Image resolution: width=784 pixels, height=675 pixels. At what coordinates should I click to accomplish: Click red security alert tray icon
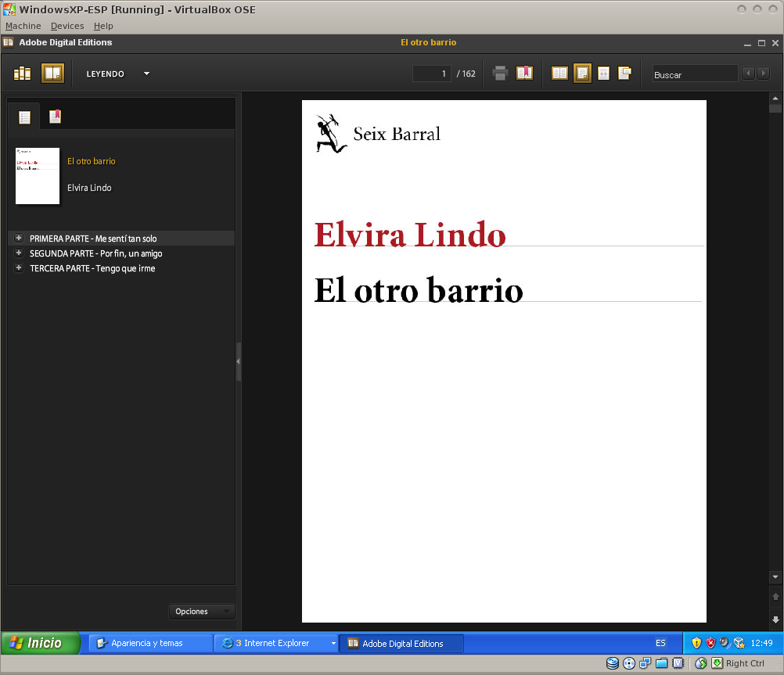(x=710, y=643)
